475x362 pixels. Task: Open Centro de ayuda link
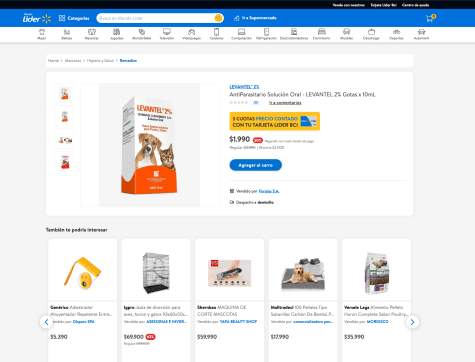[x=415, y=5]
